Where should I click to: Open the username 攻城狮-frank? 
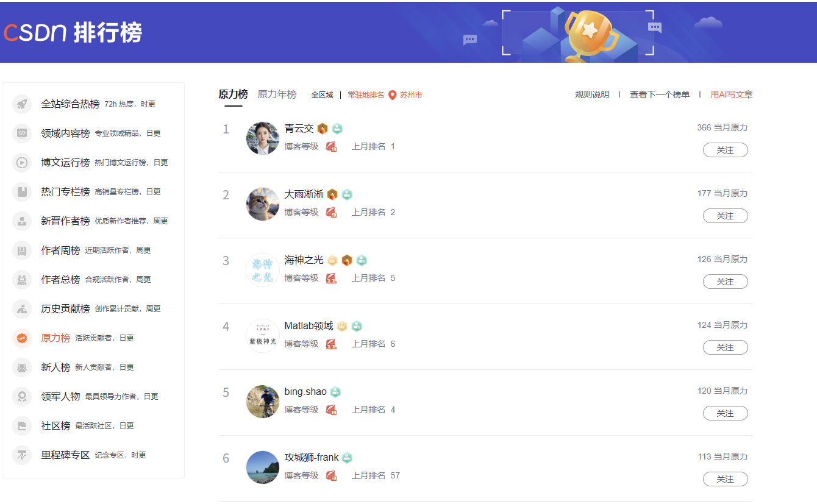coord(312,458)
